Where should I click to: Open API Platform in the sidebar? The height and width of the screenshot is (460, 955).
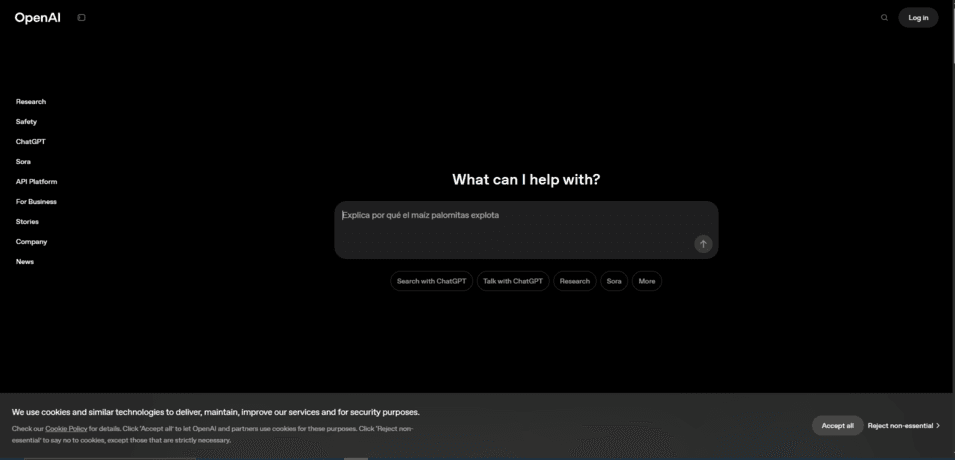coord(37,182)
